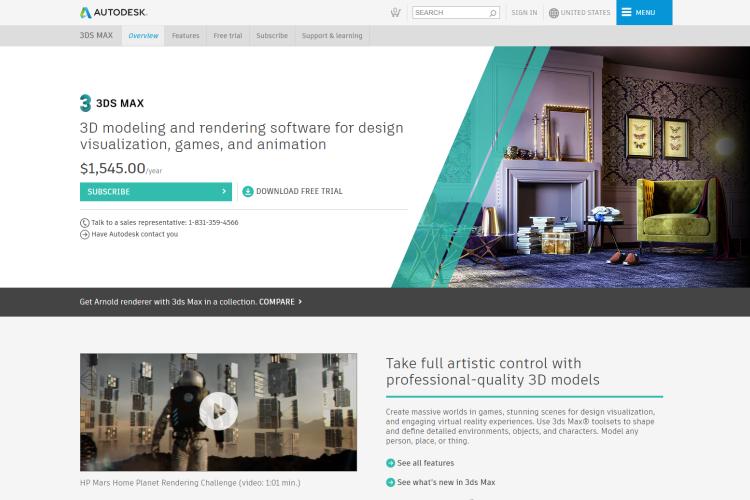This screenshot has width=750, height=500.
Task: Switch to the Overview tab
Action: point(143,35)
